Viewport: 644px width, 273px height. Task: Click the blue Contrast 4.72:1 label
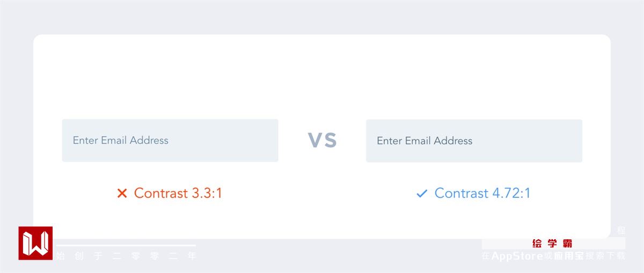(x=482, y=193)
